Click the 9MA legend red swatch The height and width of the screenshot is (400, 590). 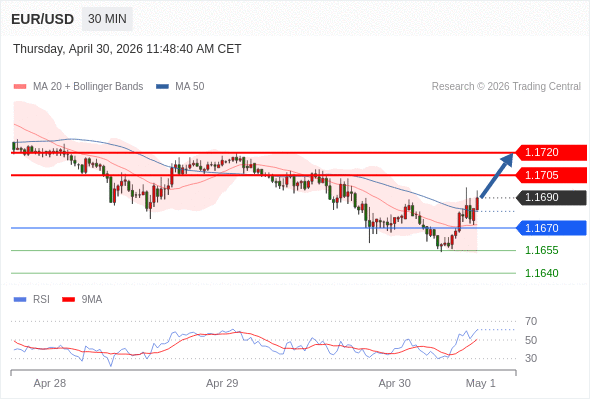[68, 300]
